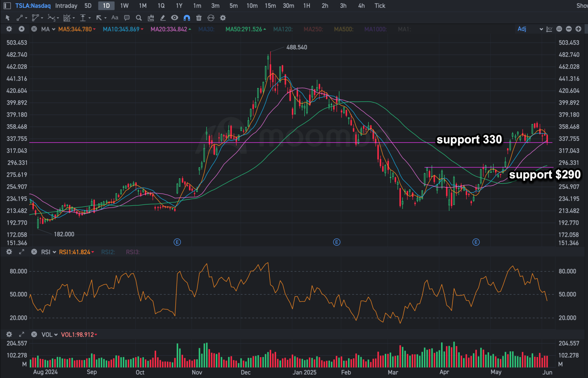Expand measurement grid tool options arrow
This screenshot has height=378, width=588.
73,18
